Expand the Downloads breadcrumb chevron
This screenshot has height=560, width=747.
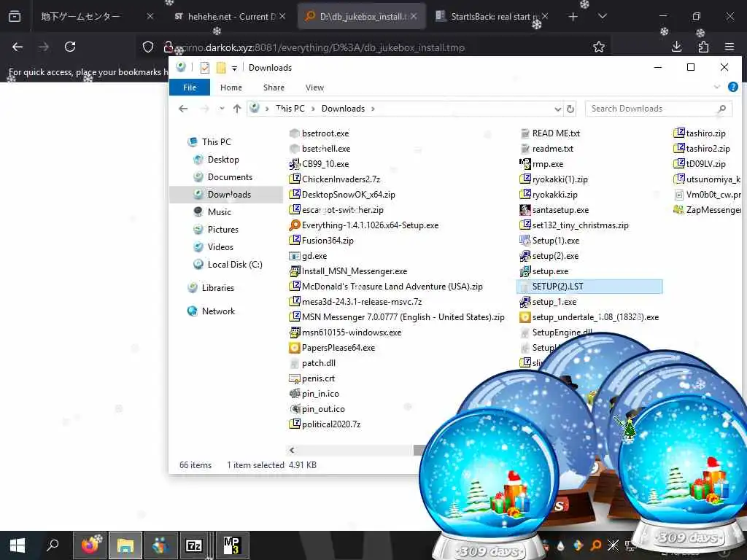point(373,109)
